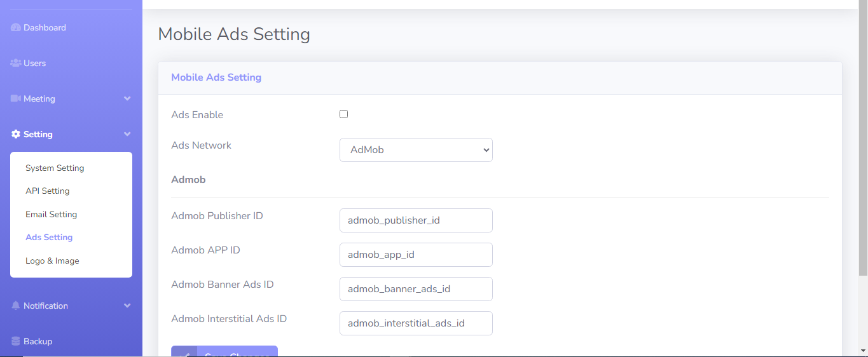The height and width of the screenshot is (357, 868).
Task: Expand the Notification menu chevron
Action: click(x=127, y=306)
